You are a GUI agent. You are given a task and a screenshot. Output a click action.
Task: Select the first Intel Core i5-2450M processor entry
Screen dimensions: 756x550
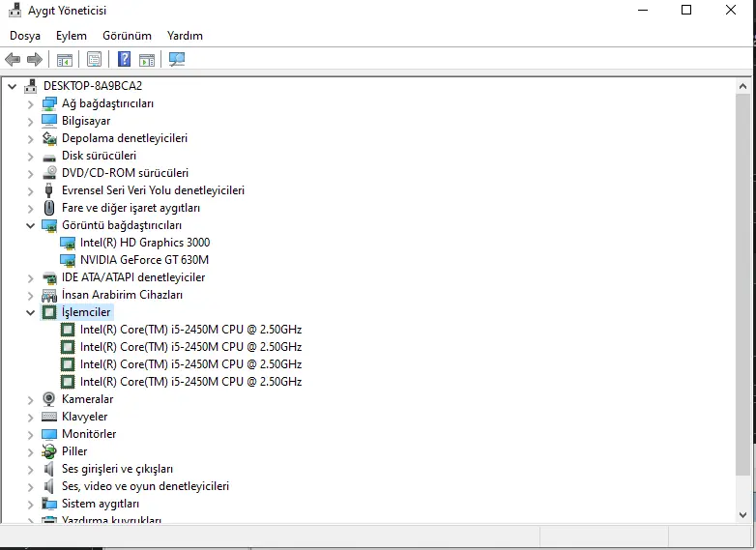click(x=190, y=330)
